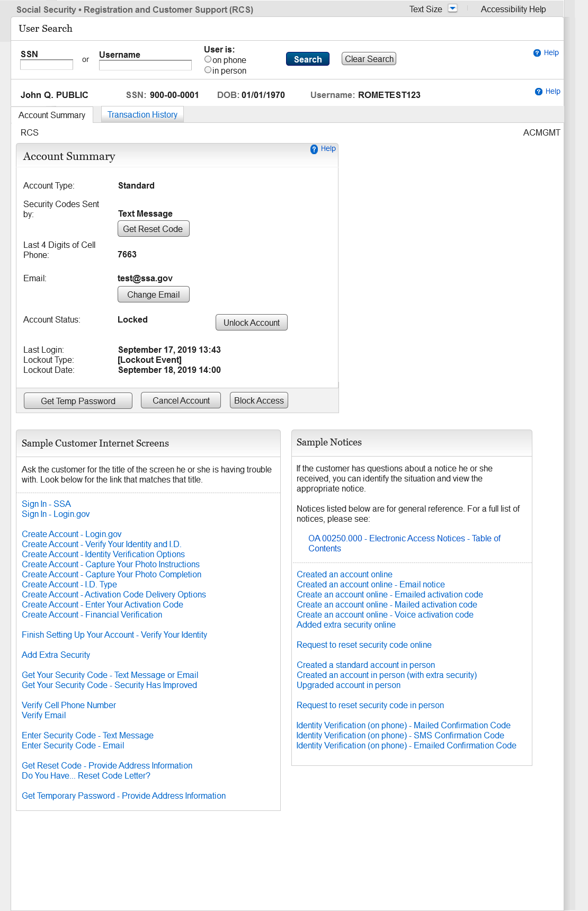This screenshot has width=588, height=911.
Task: Open 'Created a standard account in person'
Action: 366,665
